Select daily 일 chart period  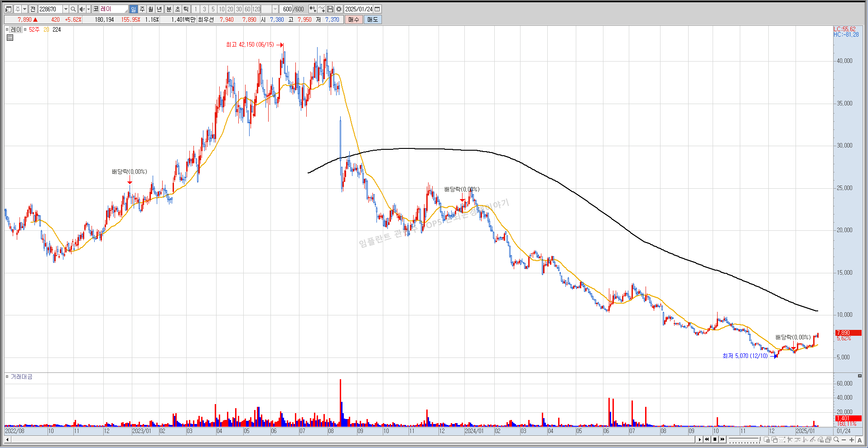133,9
